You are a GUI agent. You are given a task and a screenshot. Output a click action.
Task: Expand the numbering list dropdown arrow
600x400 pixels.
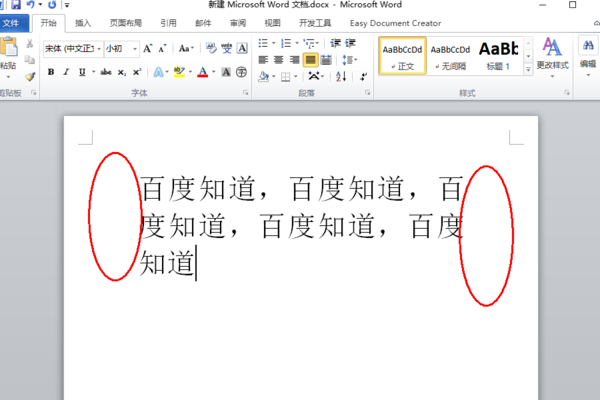(297, 43)
